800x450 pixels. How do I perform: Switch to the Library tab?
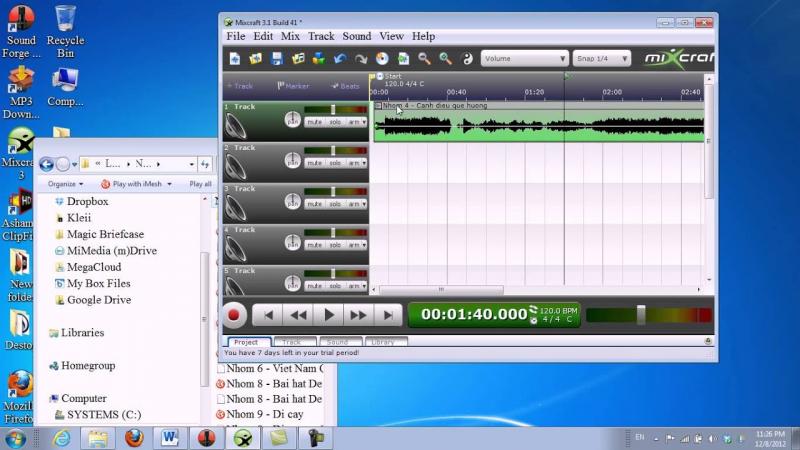tap(381, 342)
